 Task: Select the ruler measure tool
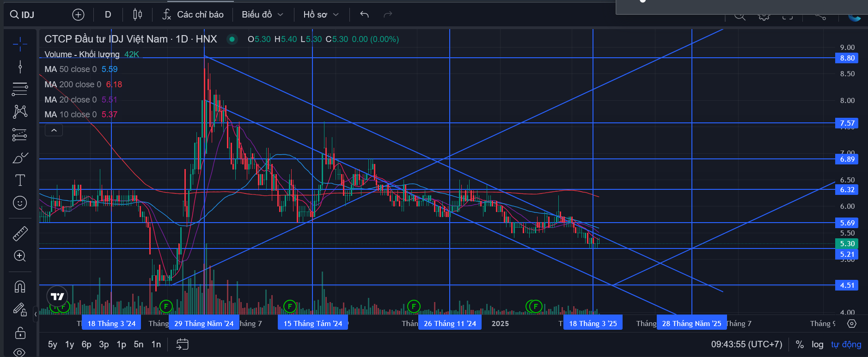[x=20, y=234]
